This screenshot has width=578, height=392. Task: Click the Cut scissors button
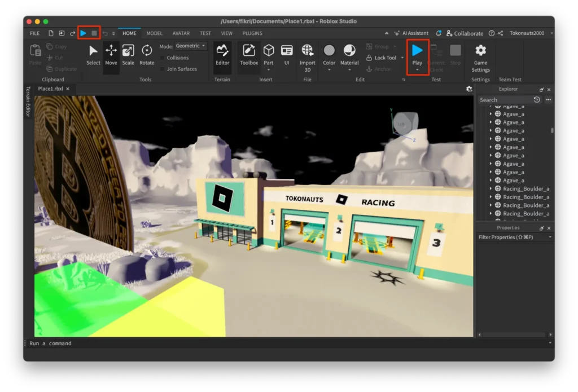coord(55,58)
